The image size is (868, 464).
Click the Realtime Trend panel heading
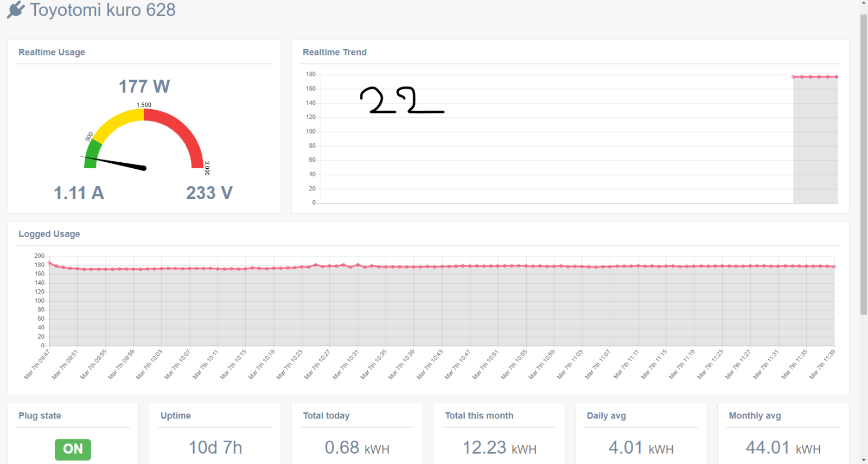point(335,52)
